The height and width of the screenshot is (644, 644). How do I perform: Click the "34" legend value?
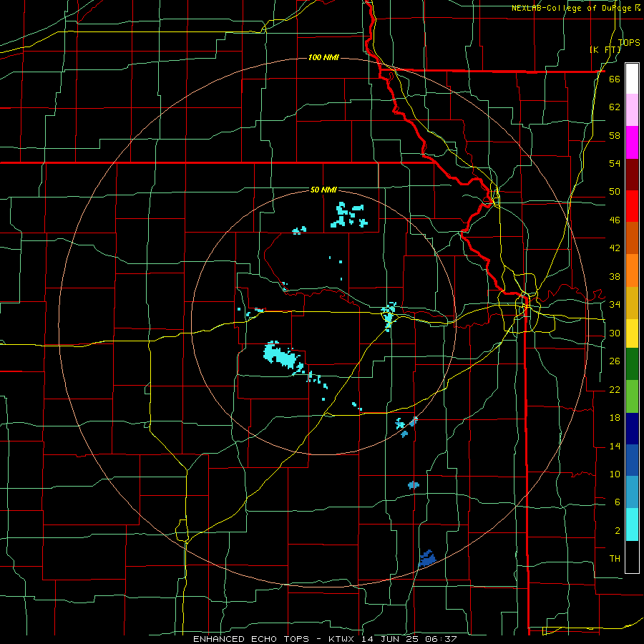click(615, 305)
